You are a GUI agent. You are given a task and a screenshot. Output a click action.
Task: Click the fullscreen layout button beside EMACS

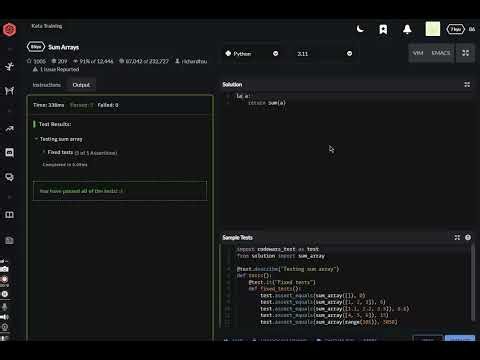click(x=465, y=53)
